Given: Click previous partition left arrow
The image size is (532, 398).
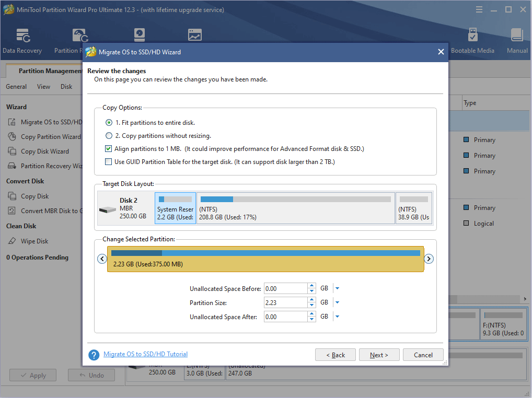Looking at the screenshot, I should (102, 259).
